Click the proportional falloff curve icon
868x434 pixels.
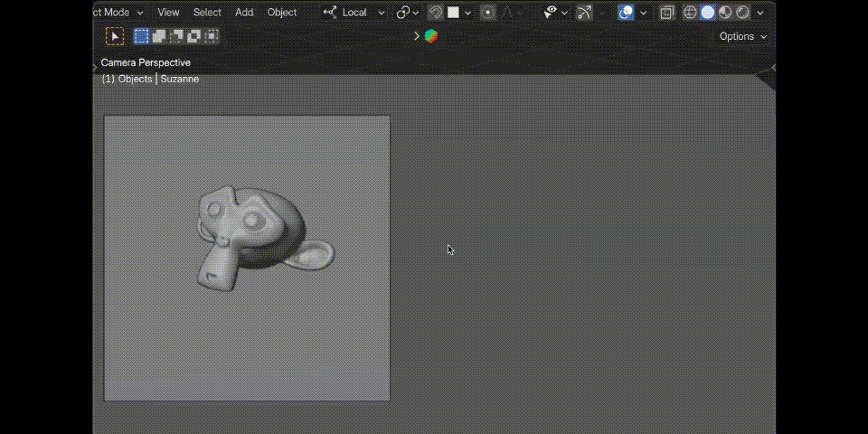[x=507, y=12]
